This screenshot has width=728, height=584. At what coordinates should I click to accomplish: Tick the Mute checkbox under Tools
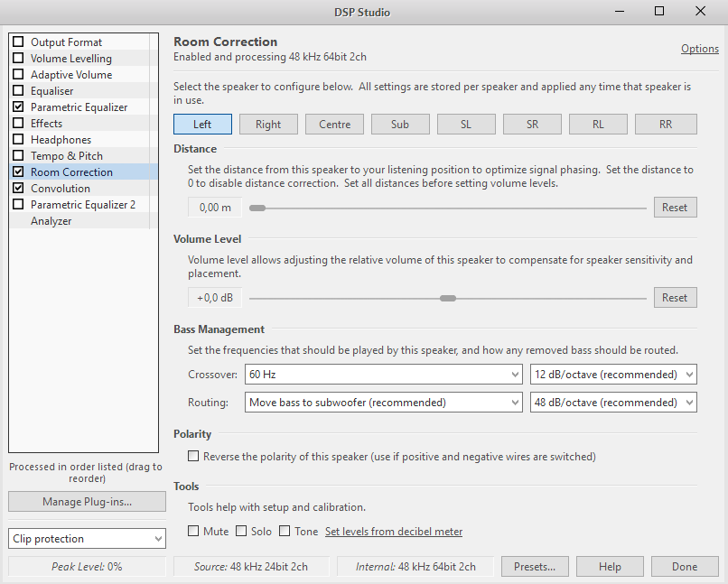point(193,531)
